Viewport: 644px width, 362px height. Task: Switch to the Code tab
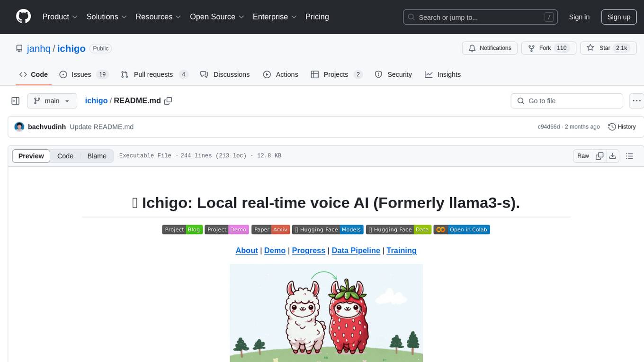click(x=34, y=74)
